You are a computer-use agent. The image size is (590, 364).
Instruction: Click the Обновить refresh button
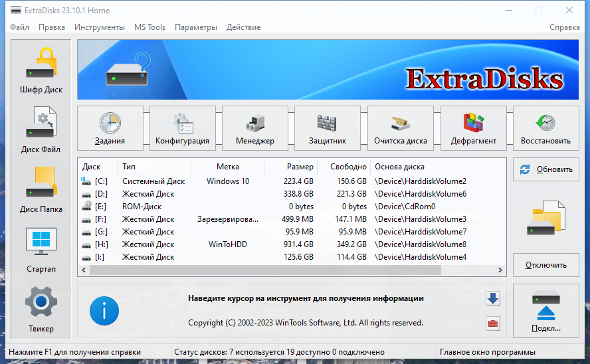tap(545, 169)
